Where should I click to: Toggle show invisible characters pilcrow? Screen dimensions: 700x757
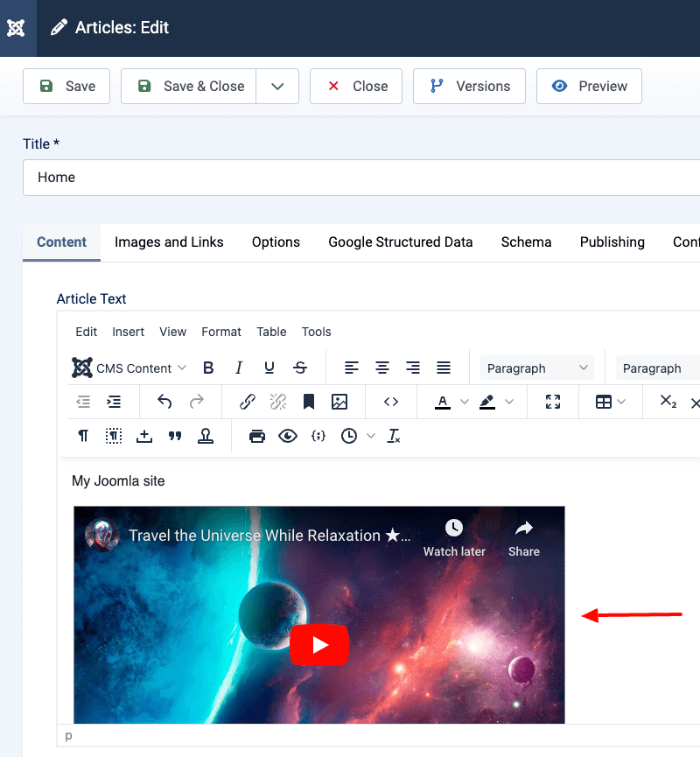83,436
